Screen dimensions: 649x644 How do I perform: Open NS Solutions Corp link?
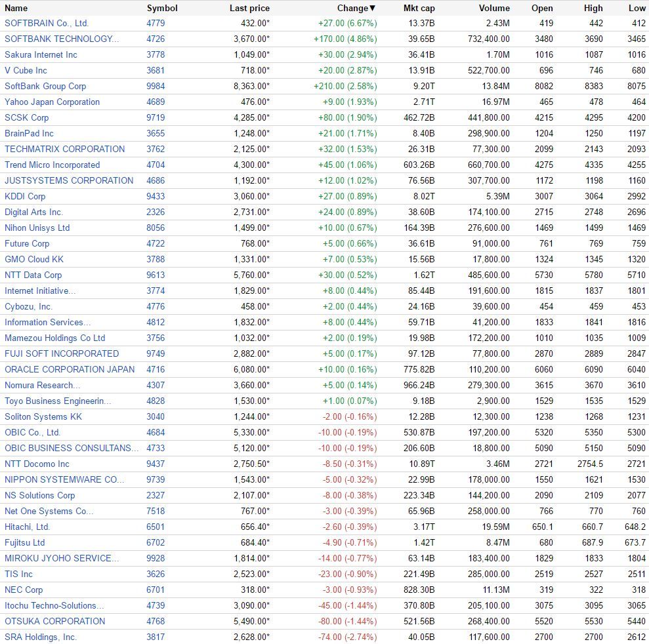[40, 494]
